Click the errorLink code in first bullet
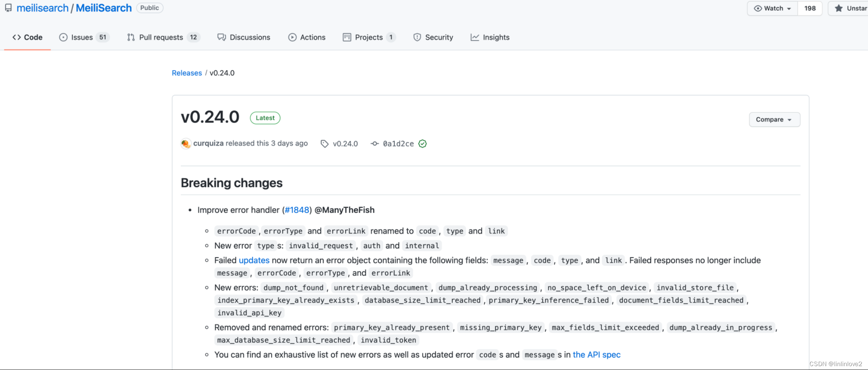This screenshot has width=868, height=370. click(346, 231)
